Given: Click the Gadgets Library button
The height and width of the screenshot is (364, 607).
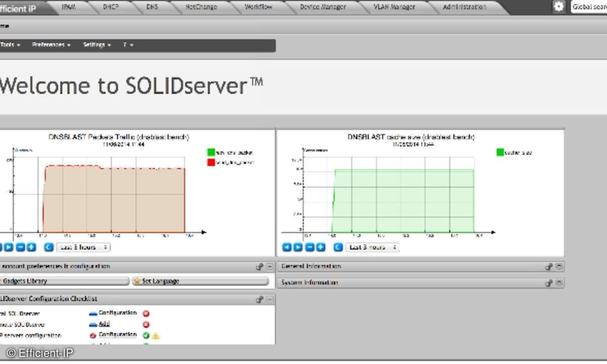Looking at the screenshot, I should click(64, 281).
